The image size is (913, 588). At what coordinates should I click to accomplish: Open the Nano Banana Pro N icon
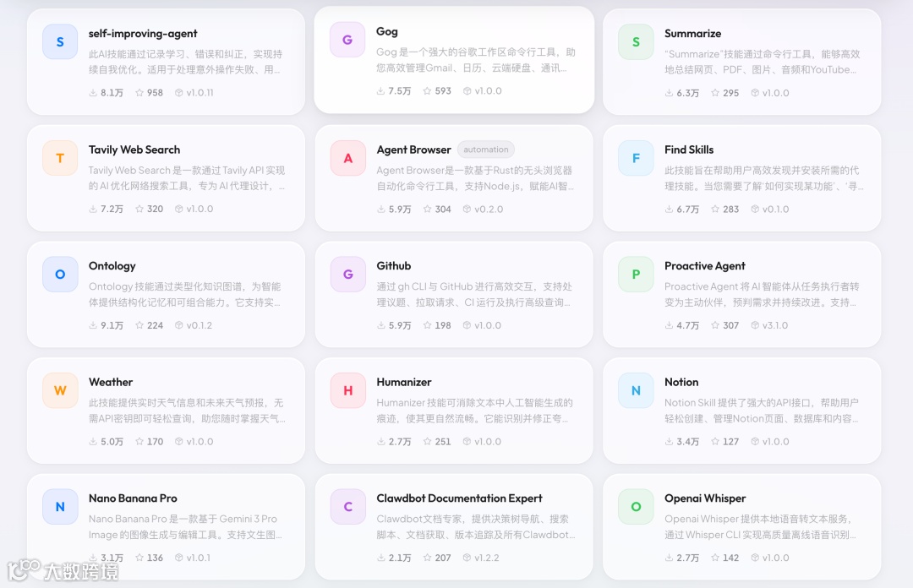coord(60,507)
